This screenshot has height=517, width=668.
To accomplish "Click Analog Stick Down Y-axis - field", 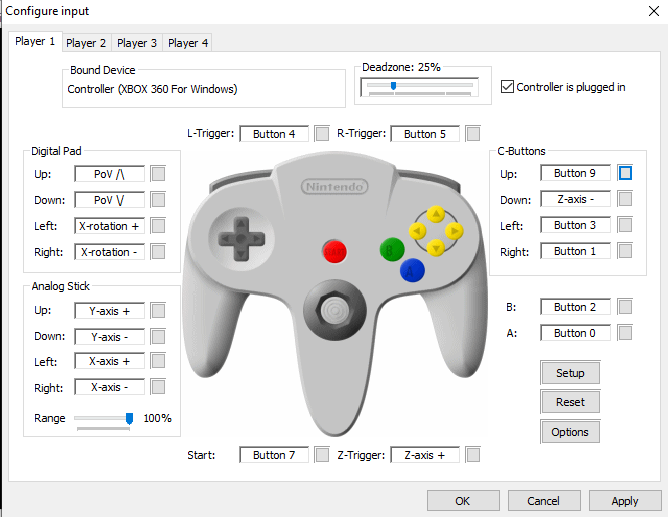I will 109,337.
